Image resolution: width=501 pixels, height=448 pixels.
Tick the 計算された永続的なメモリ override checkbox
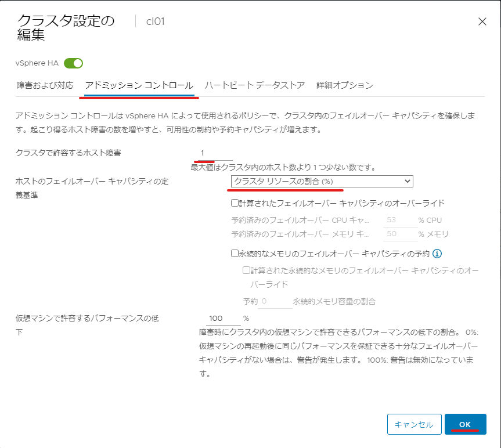246,270
